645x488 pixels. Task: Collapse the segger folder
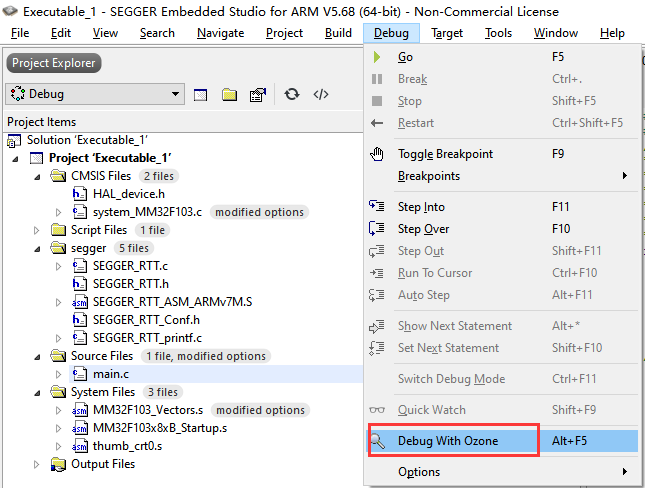pyautogui.click(x=37, y=249)
